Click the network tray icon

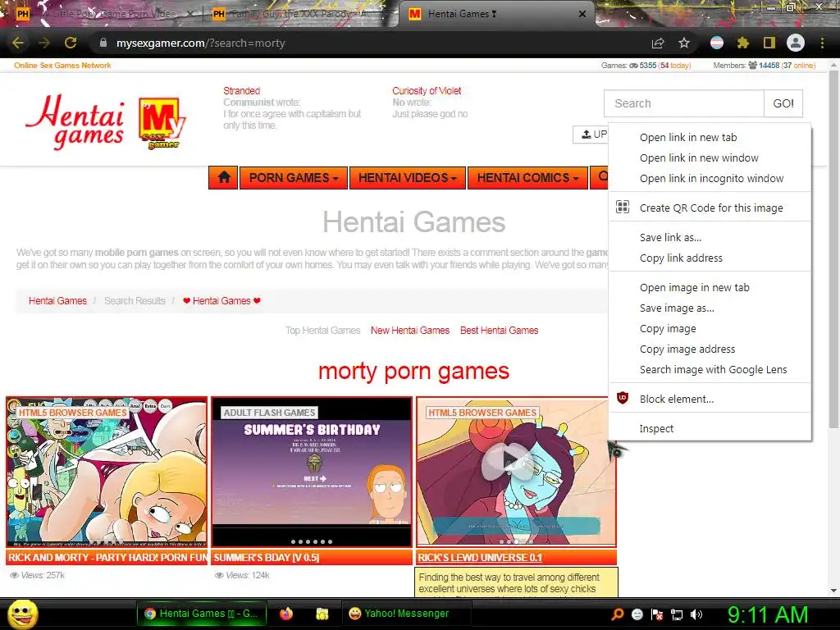[x=677, y=614]
